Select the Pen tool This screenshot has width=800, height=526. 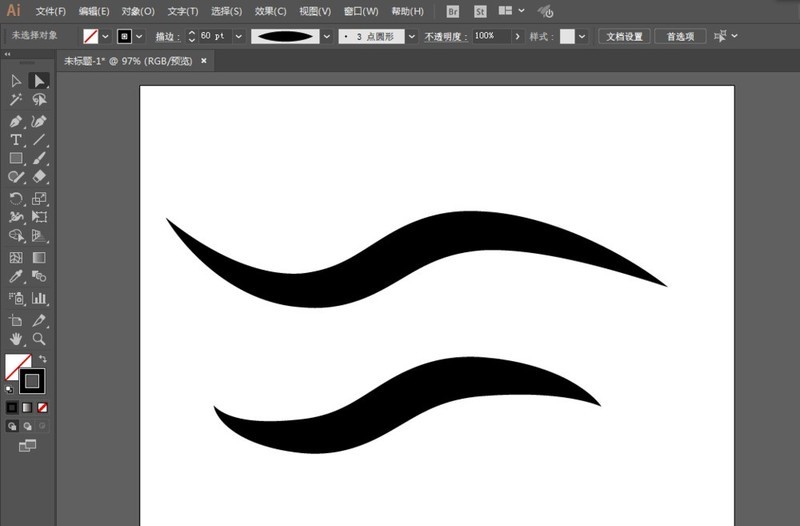16,121
